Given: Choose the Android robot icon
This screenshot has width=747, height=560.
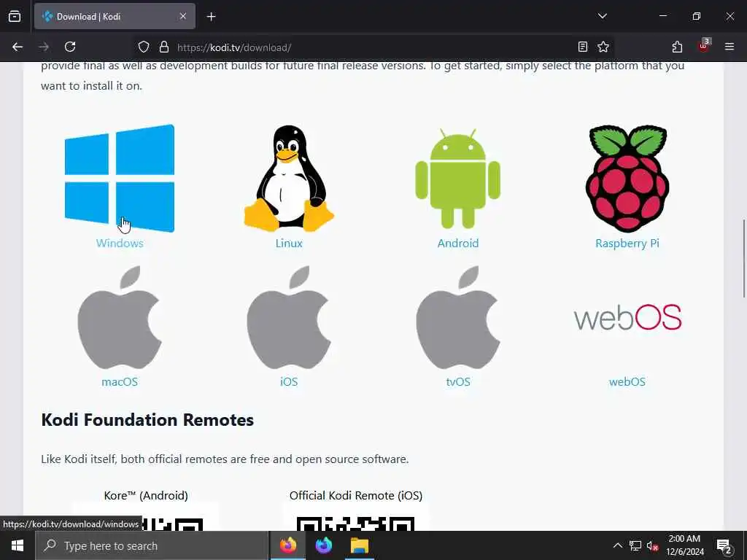Looking at the screenshot, I should coord(458,179).
